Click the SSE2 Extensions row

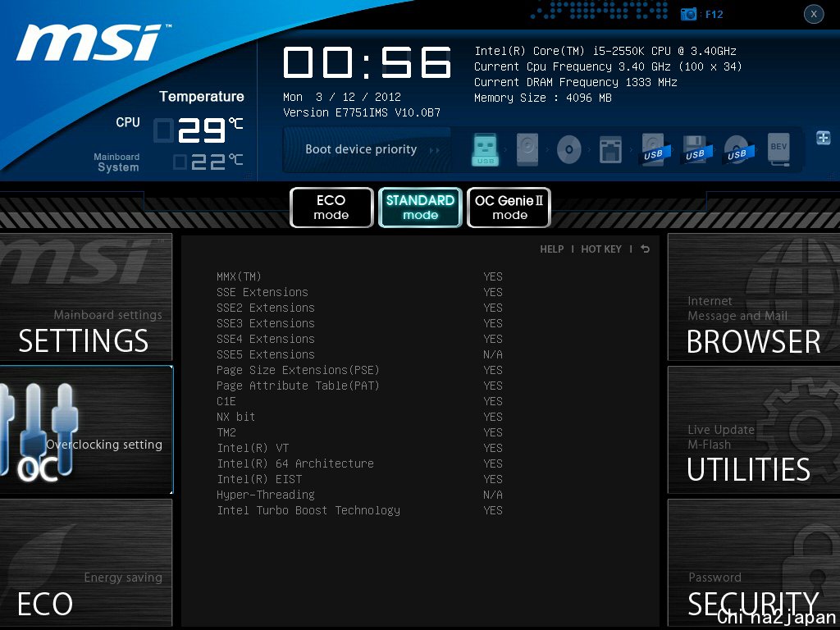coord(359,308)
